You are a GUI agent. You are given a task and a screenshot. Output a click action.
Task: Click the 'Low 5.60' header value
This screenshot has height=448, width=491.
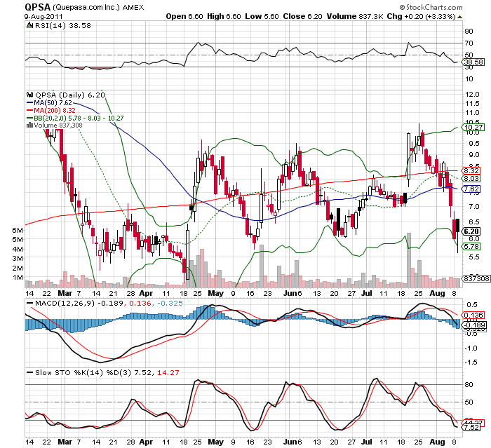(262, 16)
